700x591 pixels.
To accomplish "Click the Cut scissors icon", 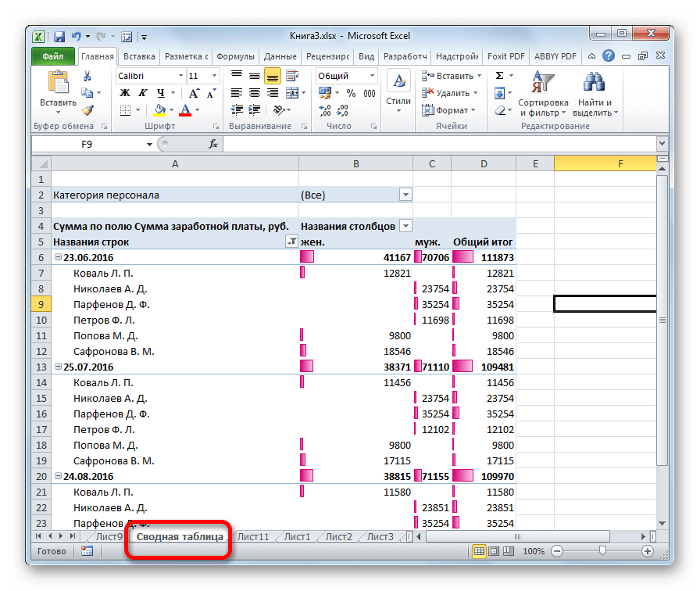I will [87, 76].
